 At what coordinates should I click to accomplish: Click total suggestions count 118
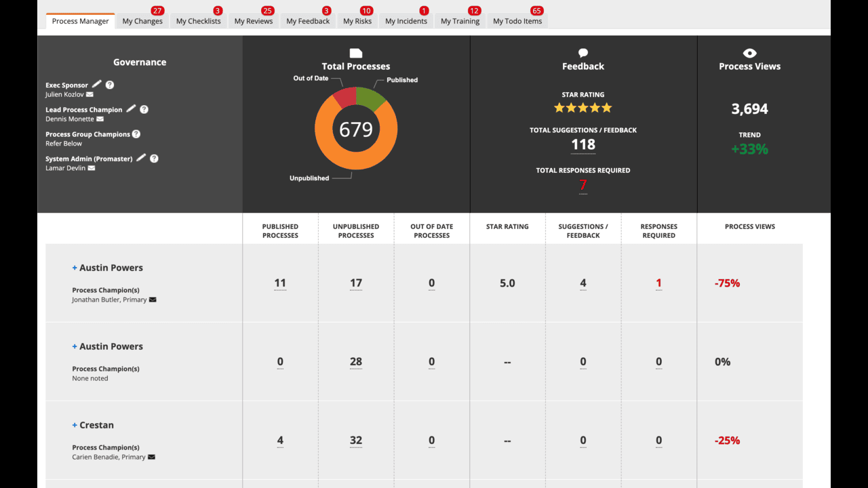(x=583, y=144)
